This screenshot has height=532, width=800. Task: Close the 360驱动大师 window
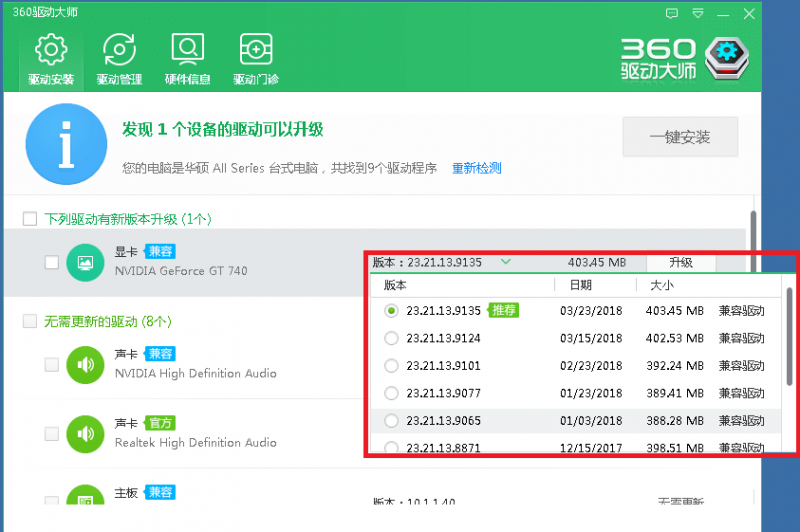pos(748,14)
